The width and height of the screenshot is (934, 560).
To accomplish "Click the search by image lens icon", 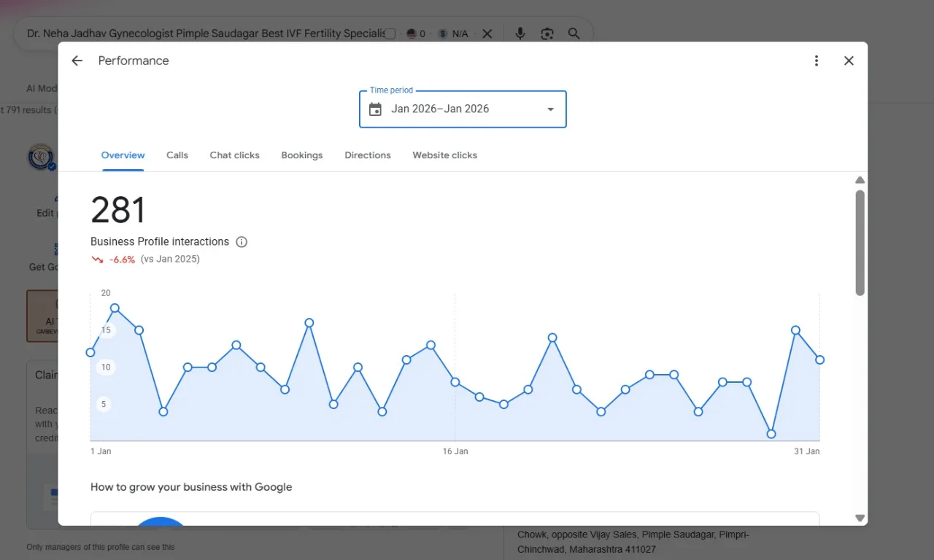I will (547, 34).
